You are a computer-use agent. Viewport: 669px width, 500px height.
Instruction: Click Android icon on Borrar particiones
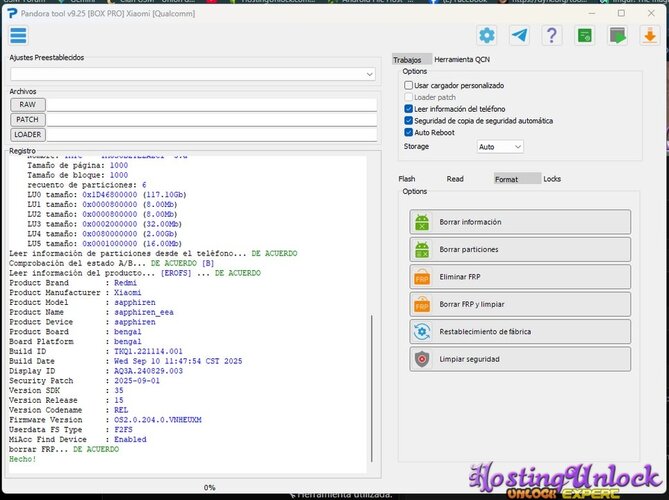pyautogui.click(x=422, y=250)
